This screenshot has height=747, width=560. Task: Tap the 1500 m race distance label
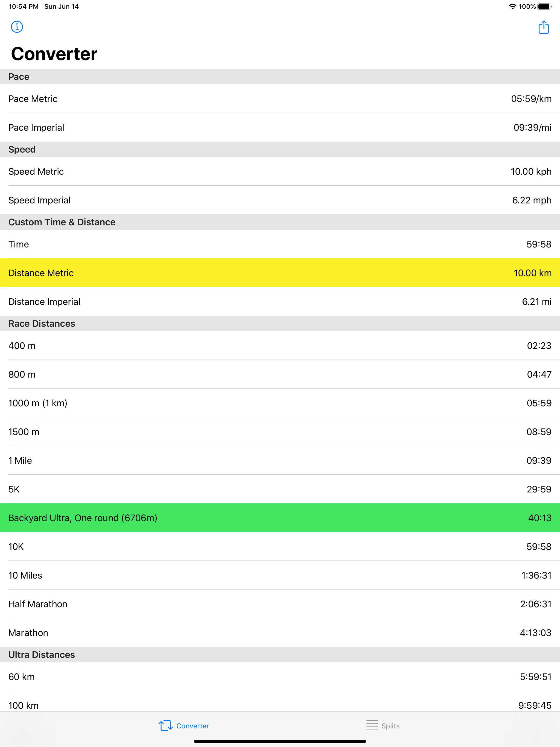[x=24, y=431]
